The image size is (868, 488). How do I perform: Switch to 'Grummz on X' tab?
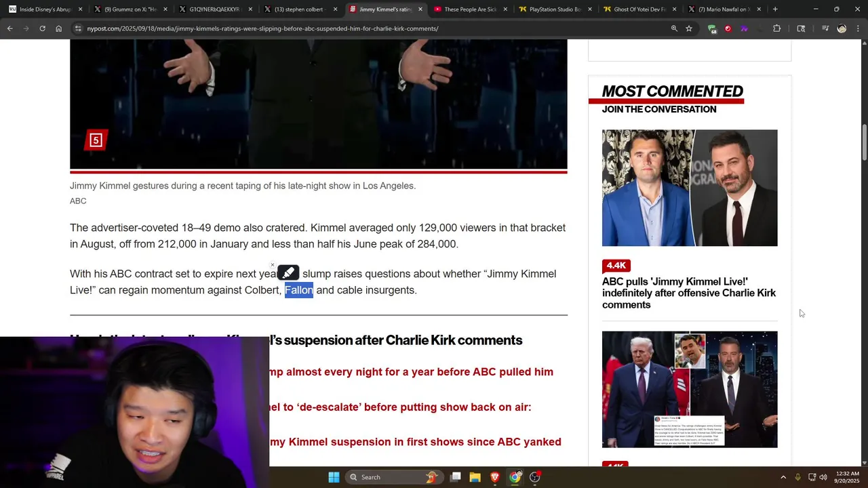pos(130,9)
